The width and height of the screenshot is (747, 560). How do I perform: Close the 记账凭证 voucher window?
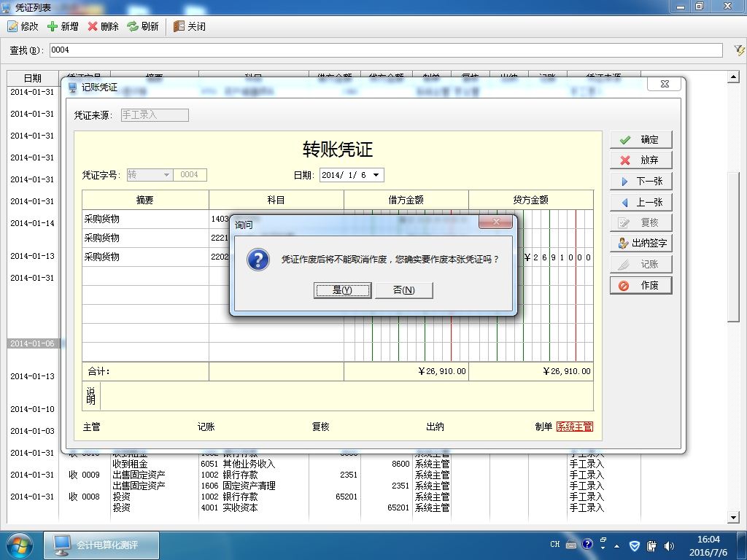pos(665,84)
